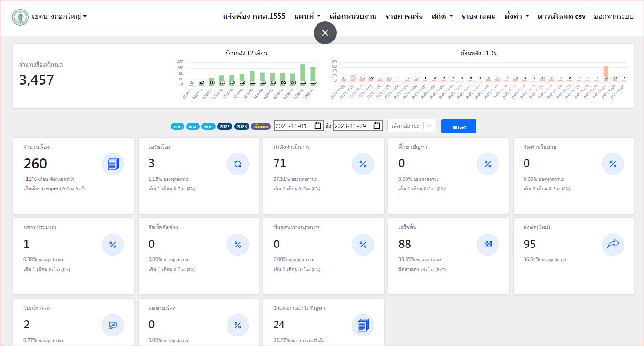
Task: Click the refresh icon on รอรับเรื่อง card
Action: coord(238,164)
